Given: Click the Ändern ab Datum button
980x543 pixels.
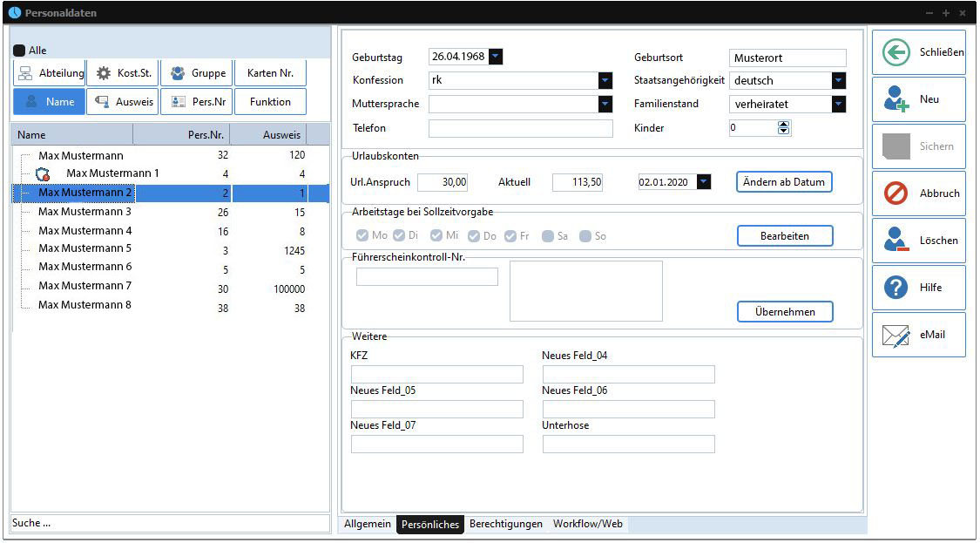Looking at the screenshot, I should (x=784, y=182).
